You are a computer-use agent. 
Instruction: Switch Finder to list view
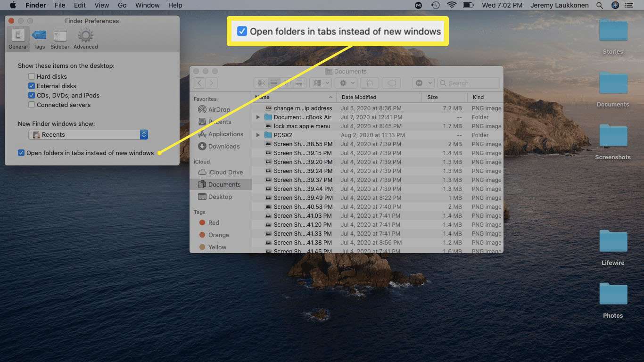coord(273,83)
